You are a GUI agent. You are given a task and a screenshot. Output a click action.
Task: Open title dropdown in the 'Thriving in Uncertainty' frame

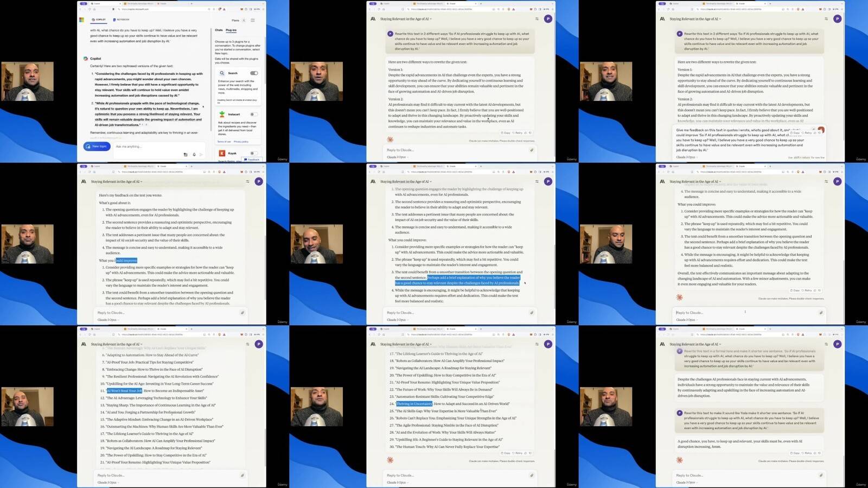[x=406, y=344]
